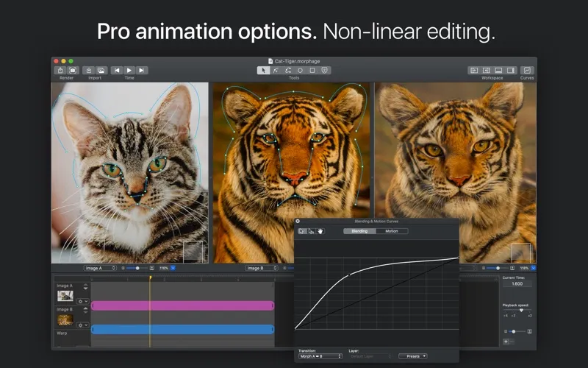Image resolution: width=588 pixels, height=368 pixels.
Task: Close the Blending & Motion Curves panel
Action: click(298, 222)
